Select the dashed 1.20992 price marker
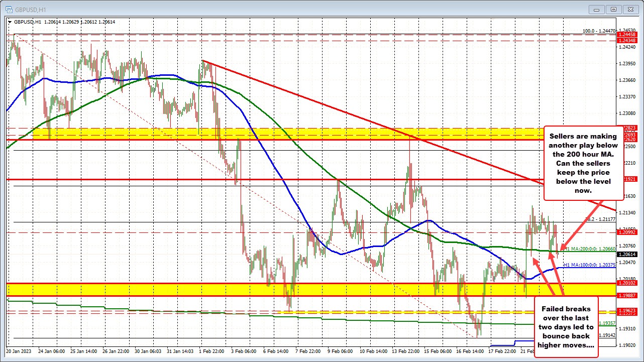Screen dimensions: 644x362 point(627,233)
